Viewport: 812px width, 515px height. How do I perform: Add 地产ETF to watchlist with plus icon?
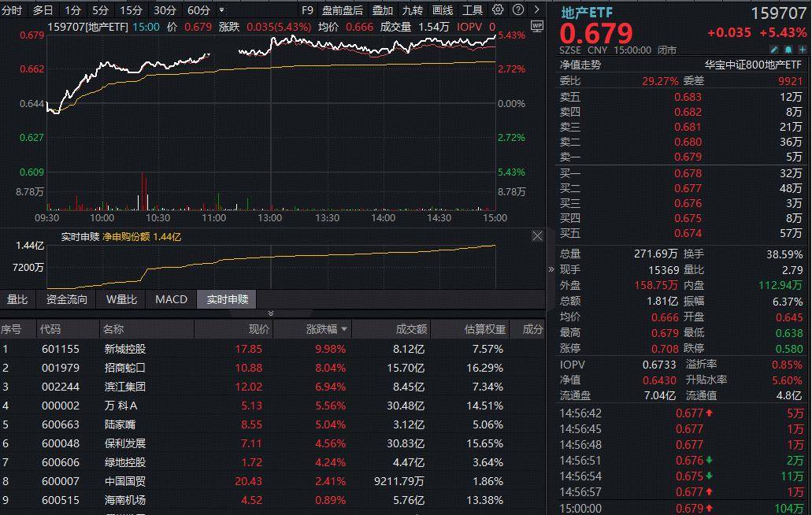pyautogui.click(x=802, y=49)
